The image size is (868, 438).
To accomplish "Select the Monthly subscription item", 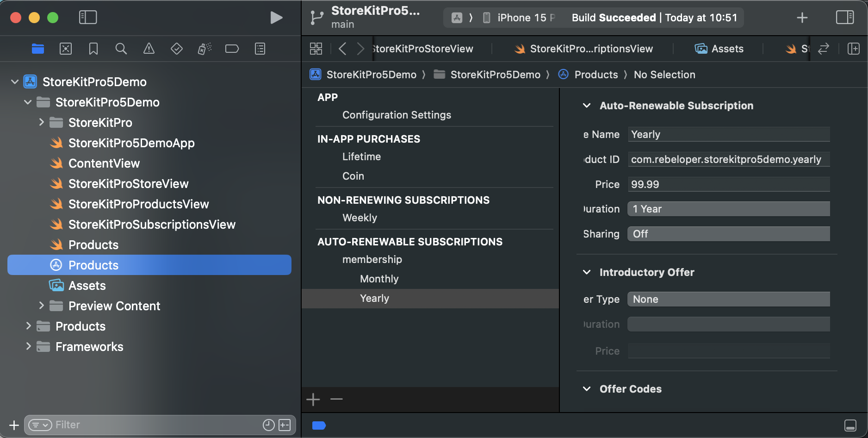I will click(379, 279).
